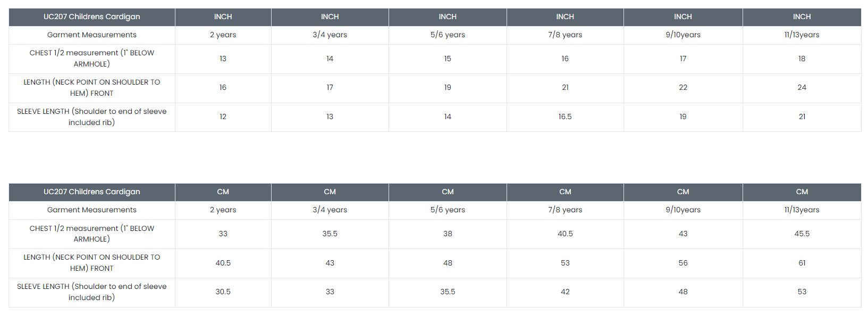Screen dimensions: 868x315
Task: Select length value 56 in CM table
Action: [x=683, y=263]
